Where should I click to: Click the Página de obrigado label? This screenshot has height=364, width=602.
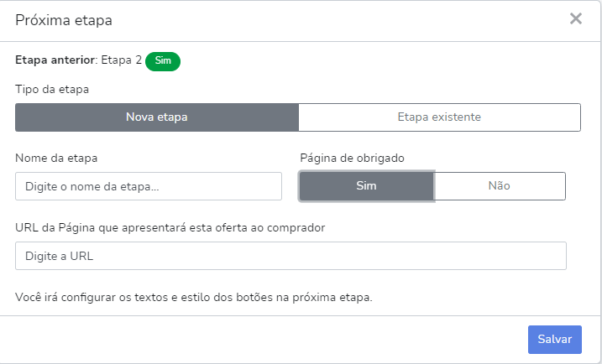352,158
